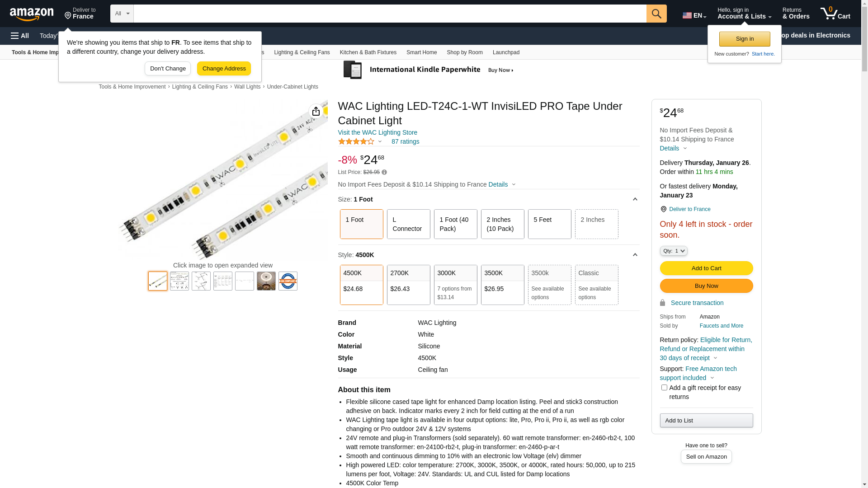Screen dimensions: 868x488
Task: Enable the gift receipt checkbox
Action: tap(664, 388)
